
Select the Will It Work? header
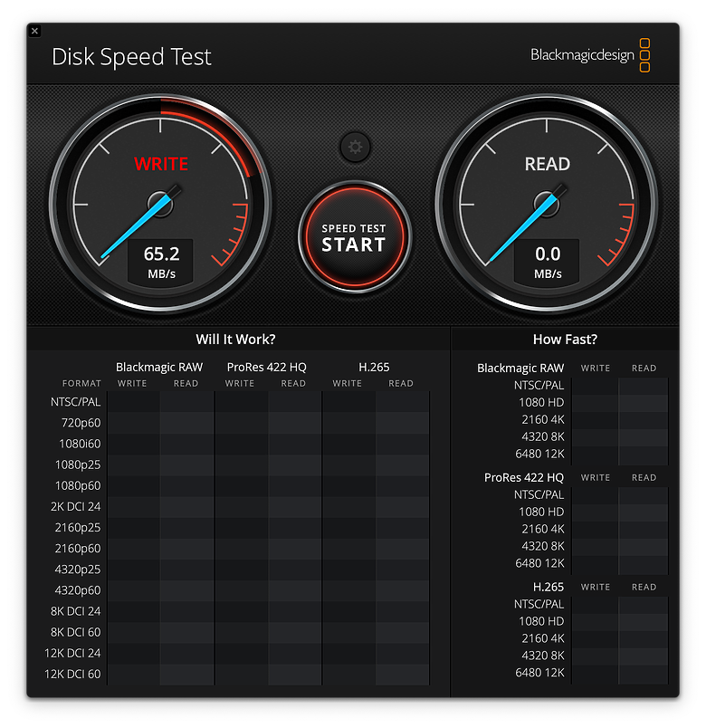pyautogui.click(x=235, y=340)
